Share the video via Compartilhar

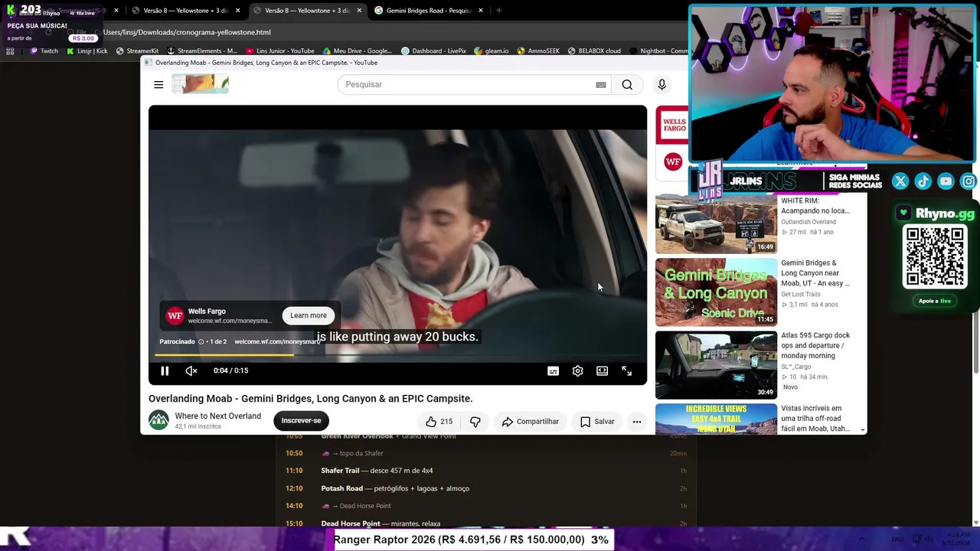(530, 422)
